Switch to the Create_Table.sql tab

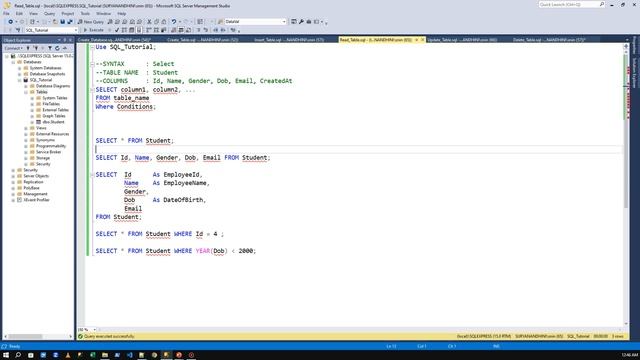click(202, 40)
